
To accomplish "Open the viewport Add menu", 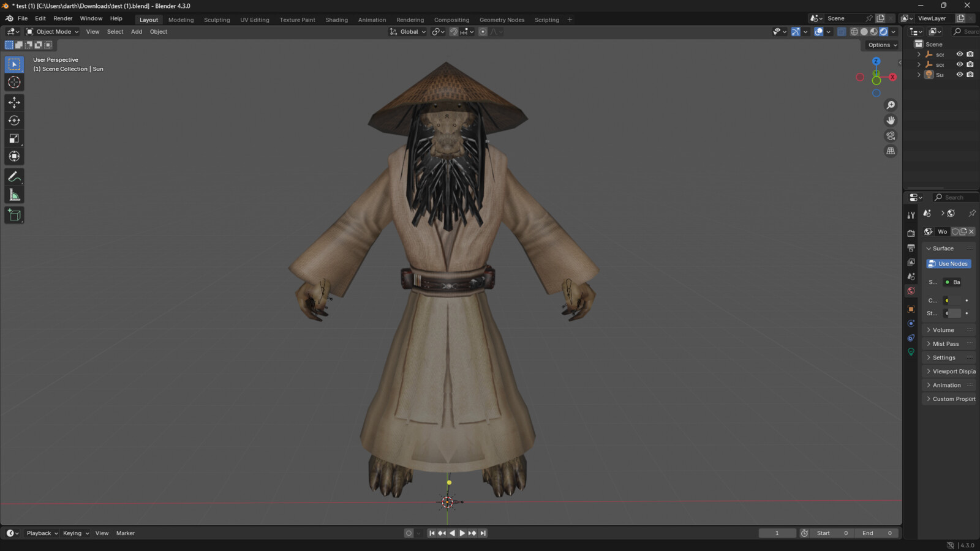I will [x=137, y=32].
